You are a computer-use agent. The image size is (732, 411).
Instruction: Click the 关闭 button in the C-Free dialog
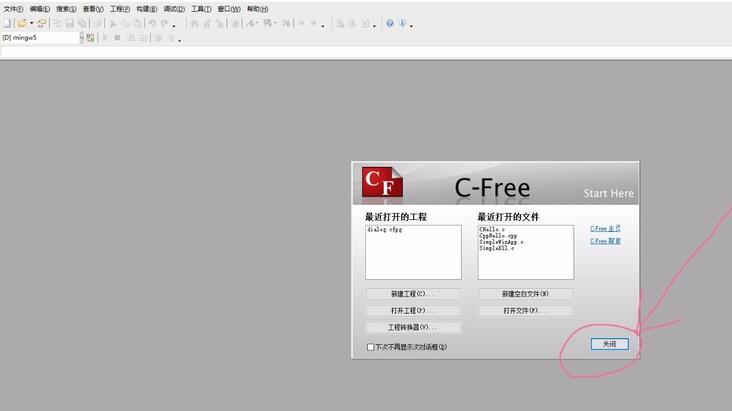[x=610, y=344]
